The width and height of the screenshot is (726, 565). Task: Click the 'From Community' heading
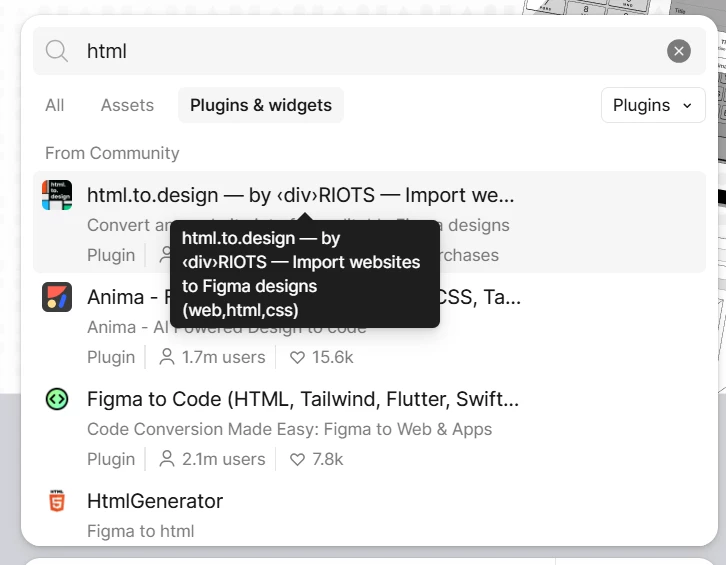(112, 153)
